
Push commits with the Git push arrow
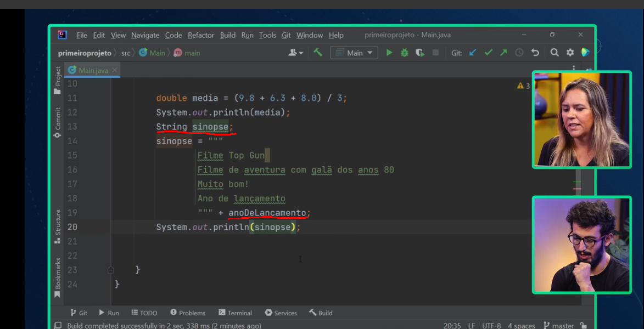(503, 53)
